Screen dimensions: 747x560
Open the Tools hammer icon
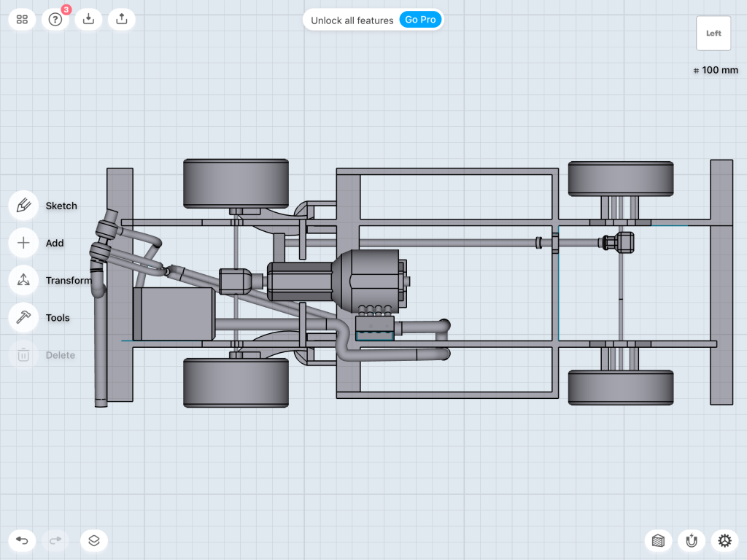point(23,317)
